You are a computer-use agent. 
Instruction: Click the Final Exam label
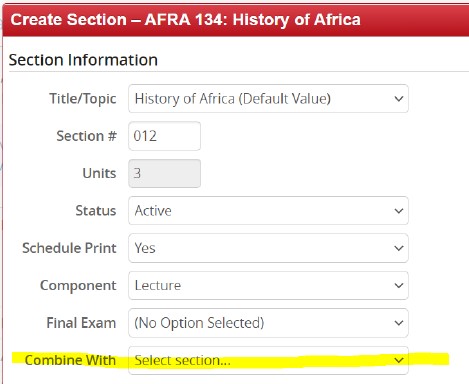click(x=81, y=323)
